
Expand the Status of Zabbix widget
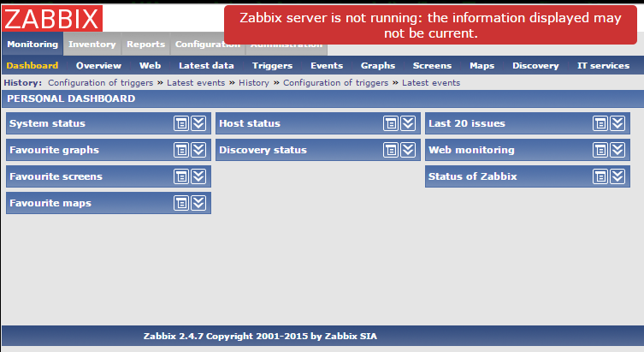pos(617,176)
